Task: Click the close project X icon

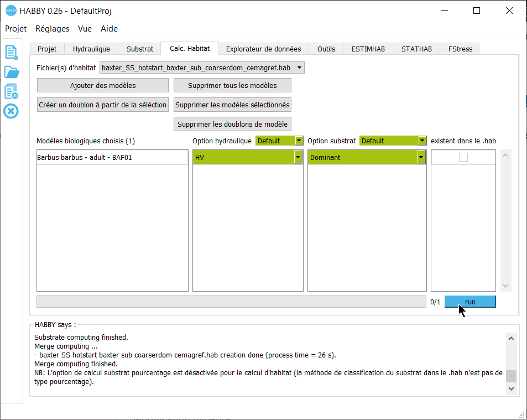Action: click(11, 111)
